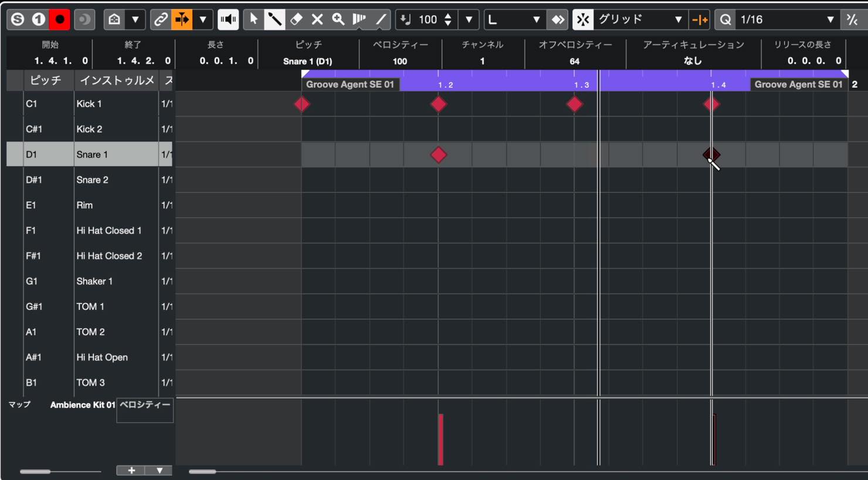Select the Trim tool icon
The width and height of the screenshot is (868, 480).
pyautogui.click(x=360, y=19)
